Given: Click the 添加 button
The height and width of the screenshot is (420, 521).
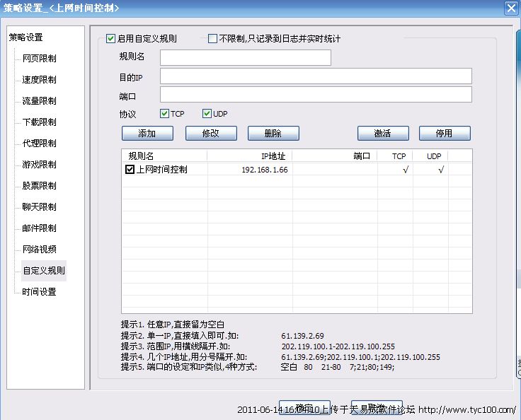Looking at the screenshot, I should point(147,133).
